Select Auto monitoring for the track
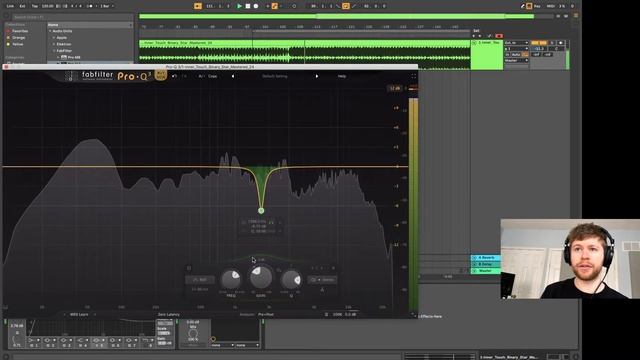The image size is (640, 360). (x=516, y=54)
